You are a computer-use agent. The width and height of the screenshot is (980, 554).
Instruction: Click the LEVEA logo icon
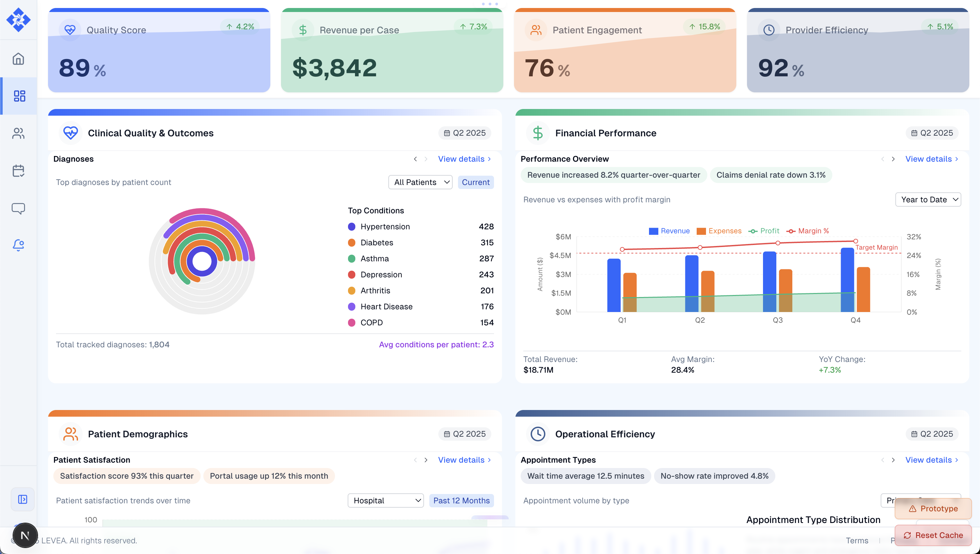tap(18, 20)
